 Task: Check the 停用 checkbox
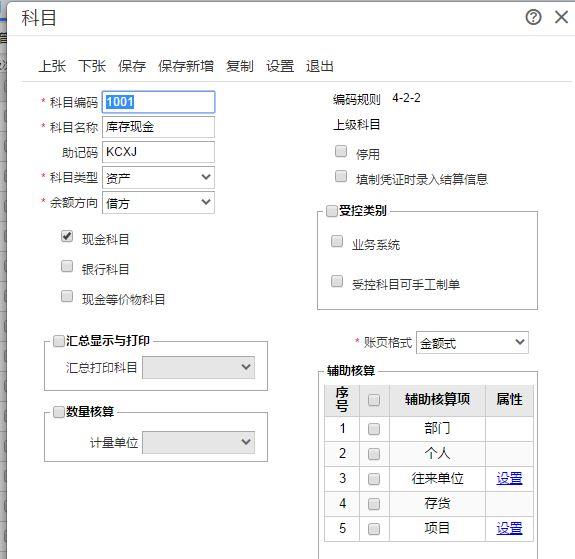pos(341,151)
